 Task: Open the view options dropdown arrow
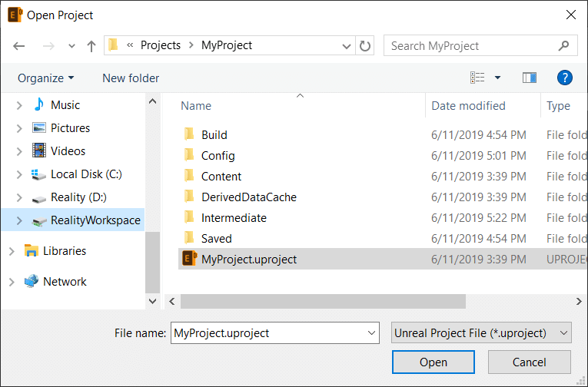coord(497,78)
